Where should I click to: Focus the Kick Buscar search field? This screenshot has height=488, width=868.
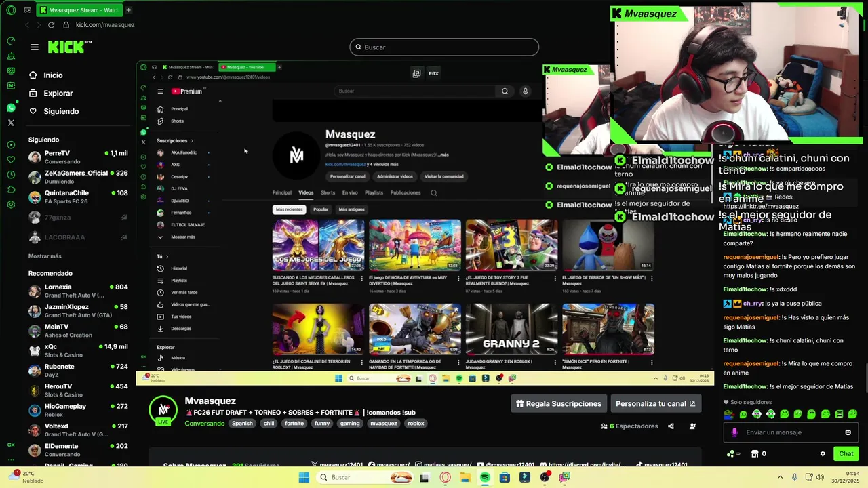click(x=444, y=47)
